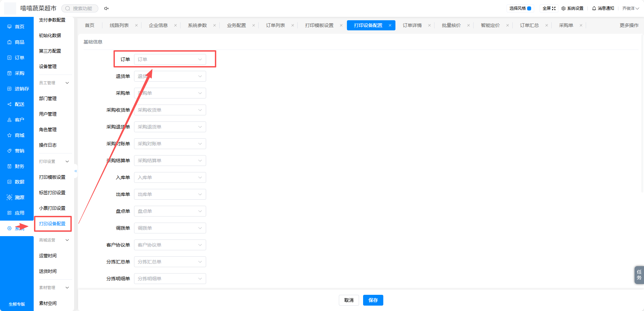The width and height of the screenshot is (644, 311).
Task: Open the 溯源 traceability sidebar icon
Action: pos(9,197)
